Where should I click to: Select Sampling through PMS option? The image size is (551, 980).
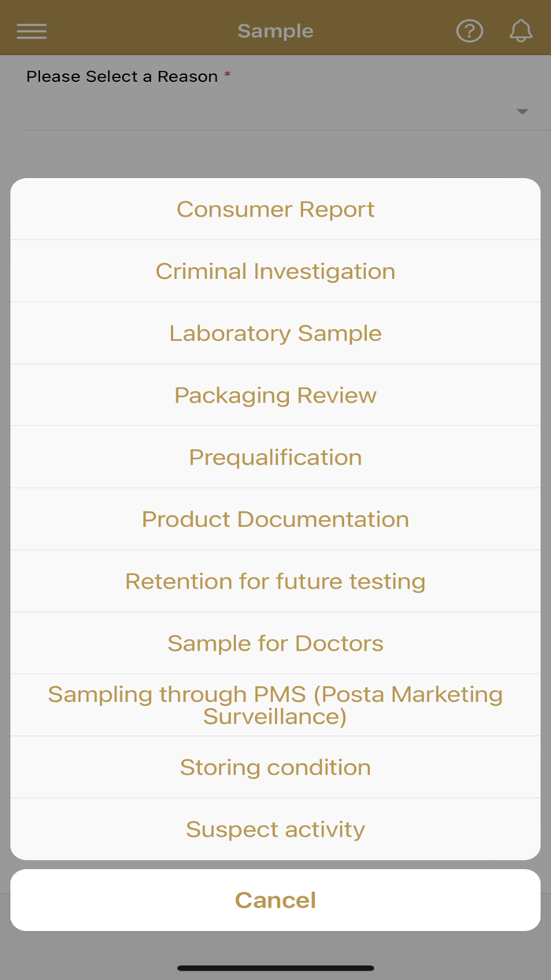[x=275, y=705]
